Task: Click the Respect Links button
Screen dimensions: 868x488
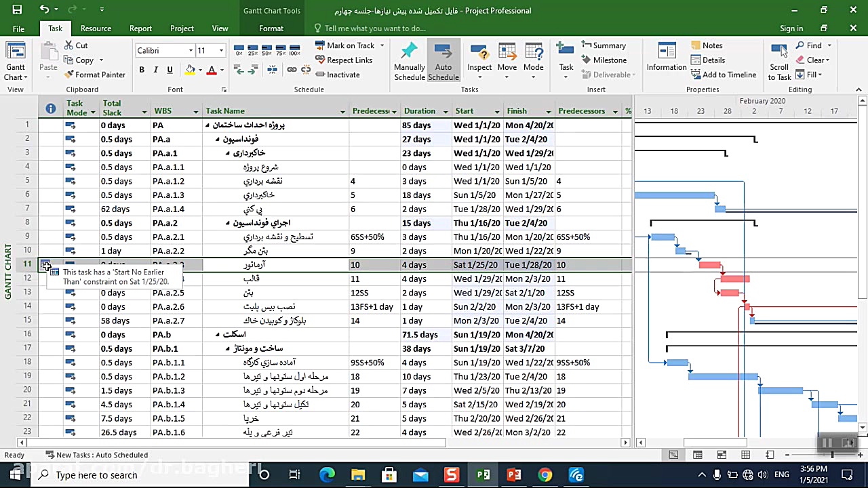Action: pyautogui.click(x=344, y=60)
